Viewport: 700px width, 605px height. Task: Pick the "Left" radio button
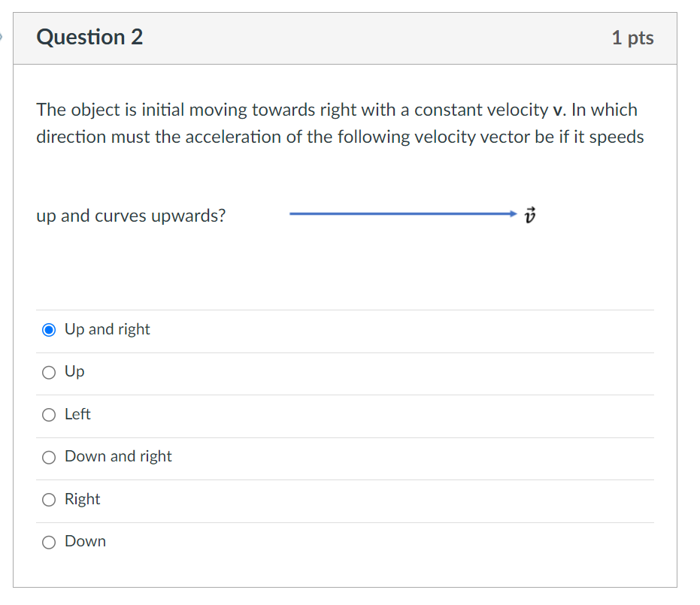(x=49, y=415)
